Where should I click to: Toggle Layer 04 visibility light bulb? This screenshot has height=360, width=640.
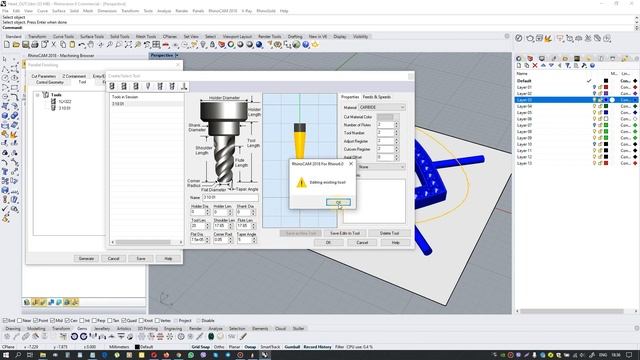[x=594, y=106]
